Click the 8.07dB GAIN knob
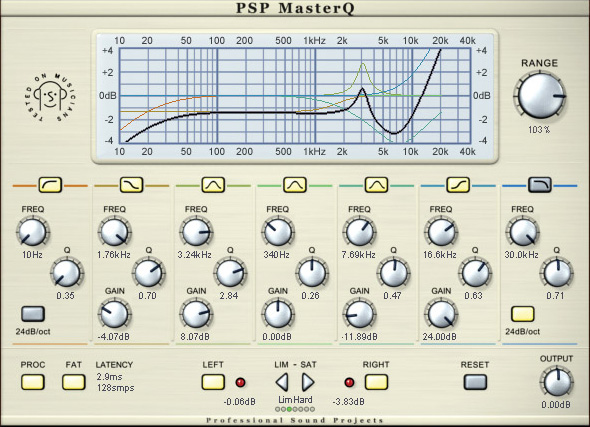Image resolution: width=590 pixels, height=427 pixels. click(196, 314)
